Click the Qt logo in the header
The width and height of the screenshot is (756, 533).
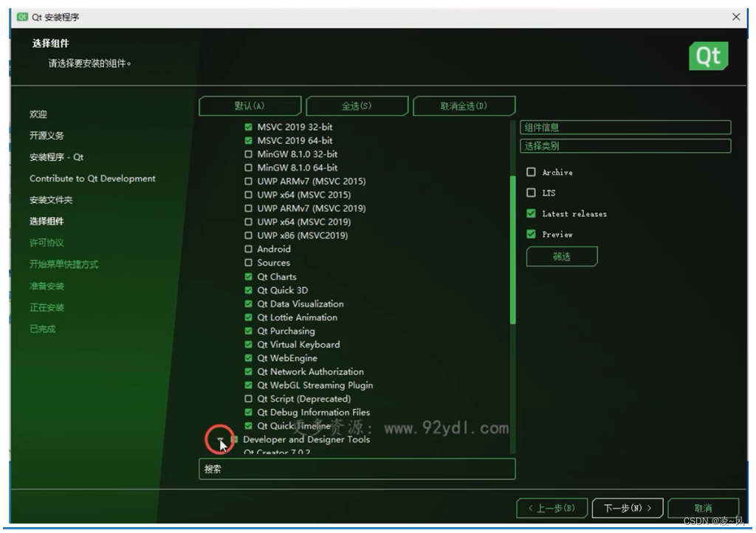708,56
